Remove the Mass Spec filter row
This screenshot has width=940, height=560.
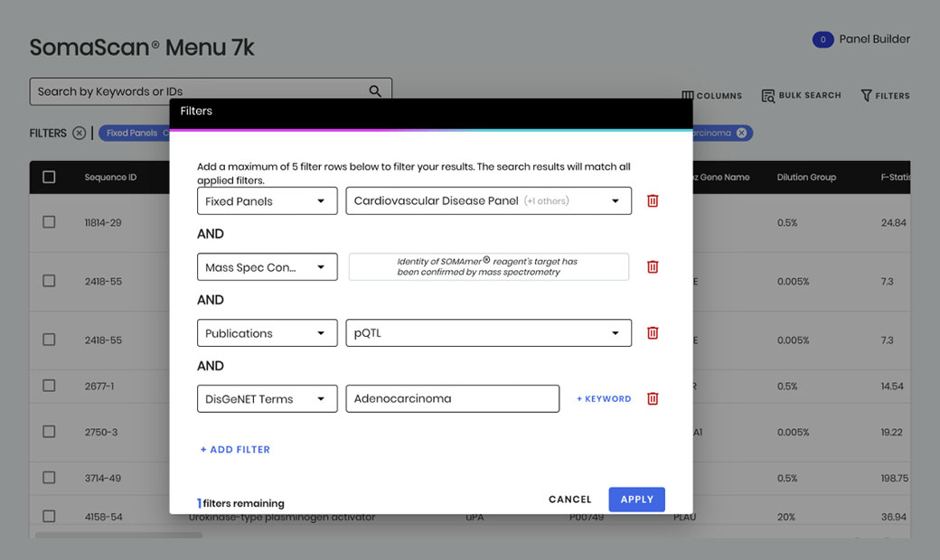tap(653, 266)
